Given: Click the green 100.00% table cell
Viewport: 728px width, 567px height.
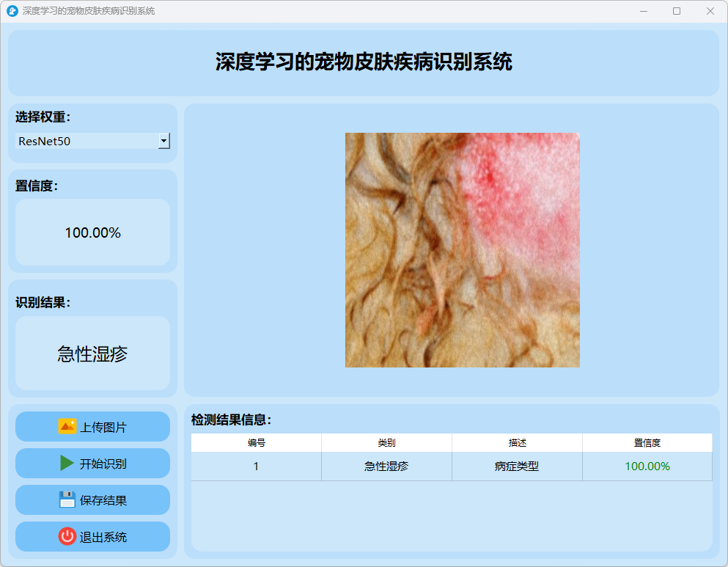Looking at the screenshot, I should (x=647, y=467).
